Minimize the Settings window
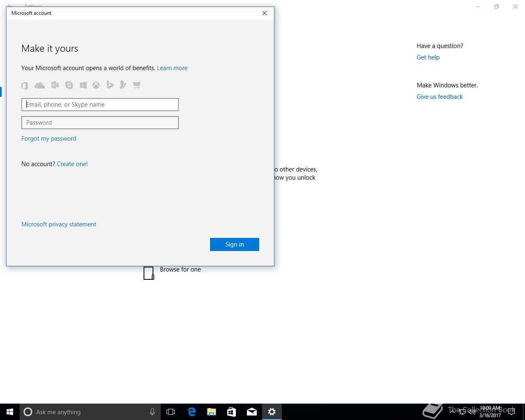Image resolution: width=525 pixels, height=420 pixels. [x=478, y=7]
